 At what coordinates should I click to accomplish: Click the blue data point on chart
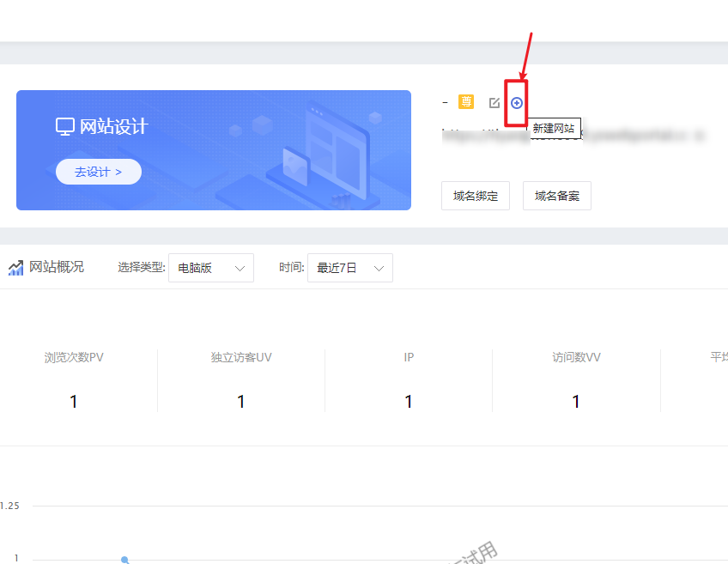click(x=124, y=560)
